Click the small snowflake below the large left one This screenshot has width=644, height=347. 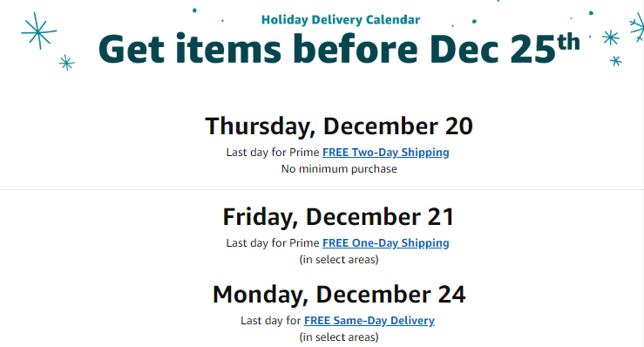66,63
